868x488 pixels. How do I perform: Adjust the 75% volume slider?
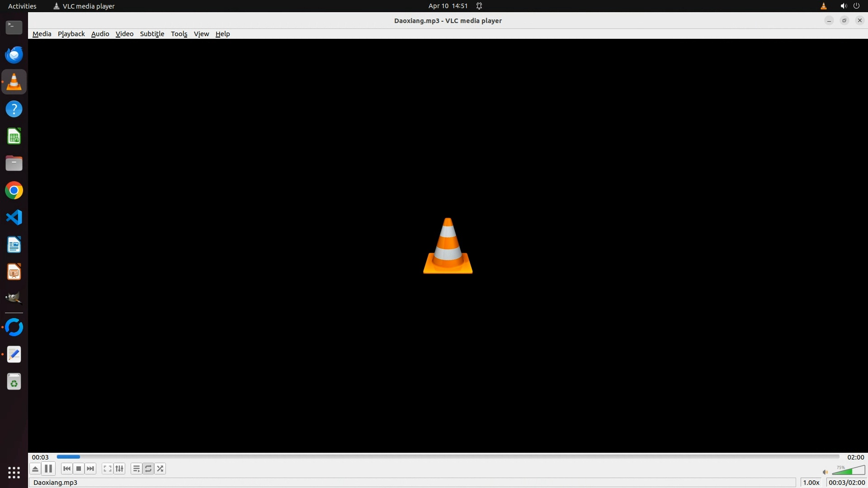pos(849,471)
